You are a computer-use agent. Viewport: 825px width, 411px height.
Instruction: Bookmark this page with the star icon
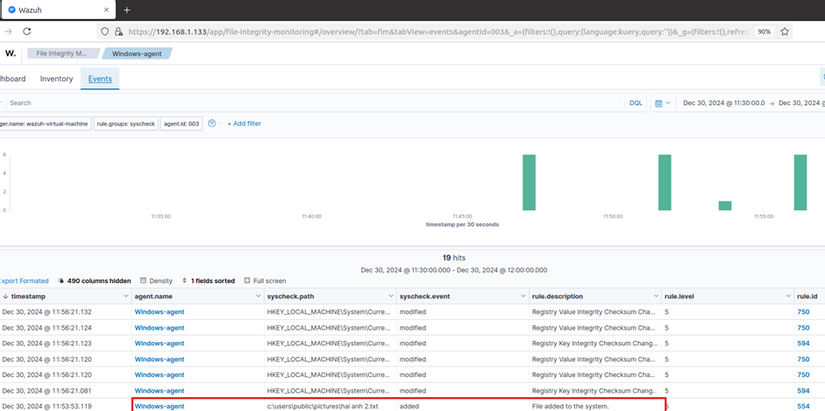(784, 32)
